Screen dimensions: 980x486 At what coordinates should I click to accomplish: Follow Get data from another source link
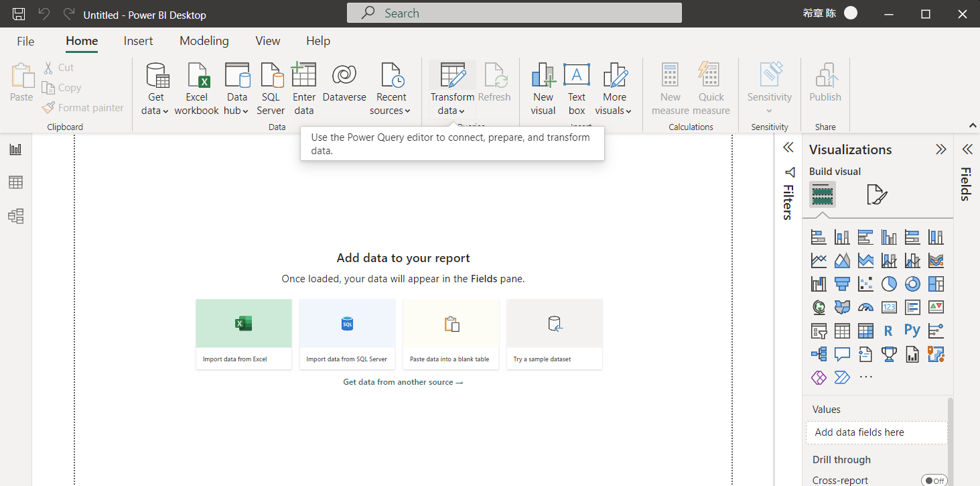(403, 382)
